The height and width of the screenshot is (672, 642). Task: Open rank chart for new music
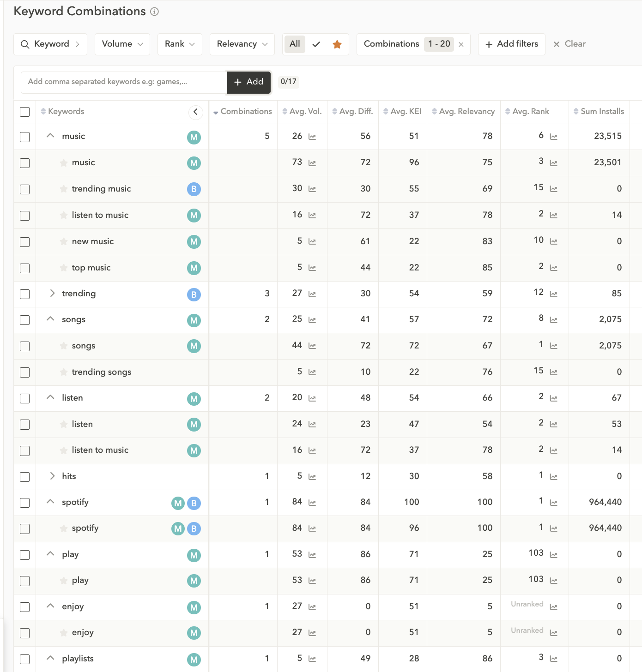pyautogui.click(x=554, y=241)
